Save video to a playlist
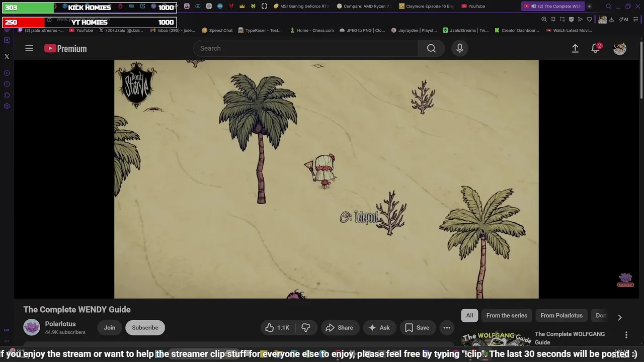Viewport: 644px width, 362px height. pos(417,328)
